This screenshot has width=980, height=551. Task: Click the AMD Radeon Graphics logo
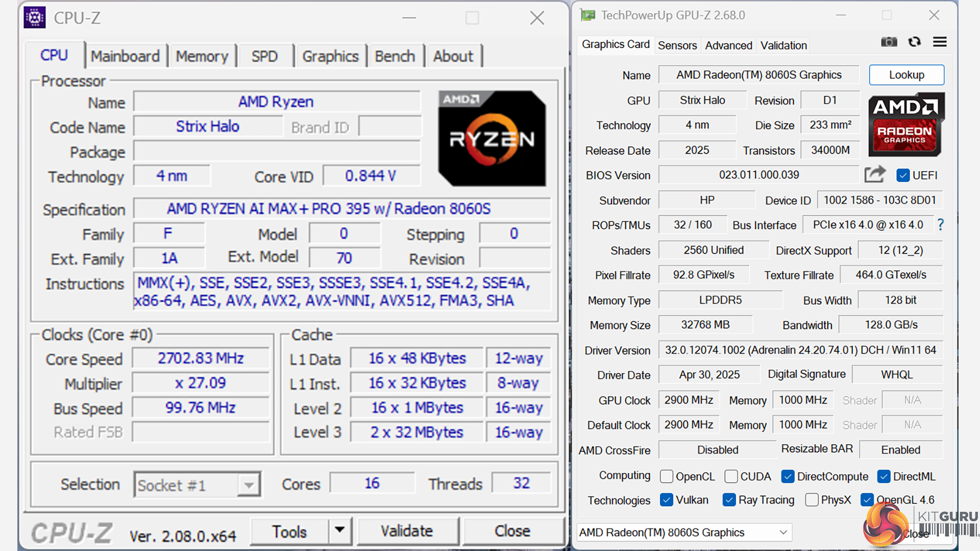906,124
